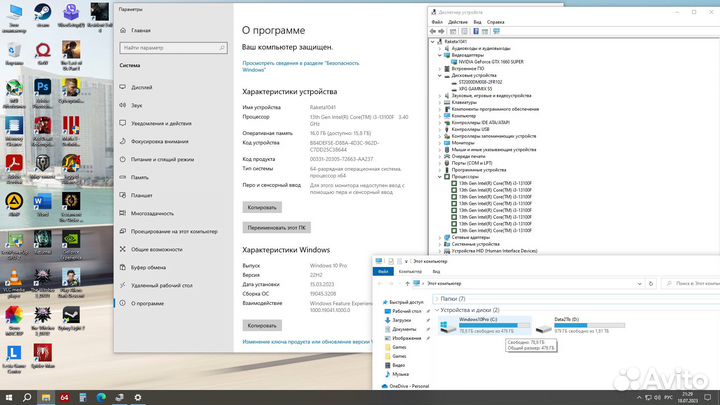Open the Logitech Game Center desktop shortcut
This screenshot has width=720, height=405.
tap(14, 359)
